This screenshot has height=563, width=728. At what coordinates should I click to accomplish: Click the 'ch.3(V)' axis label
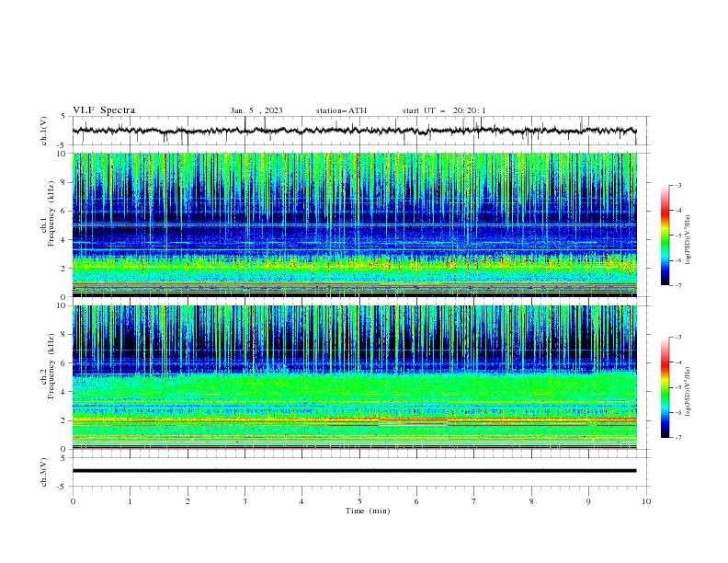44,472
